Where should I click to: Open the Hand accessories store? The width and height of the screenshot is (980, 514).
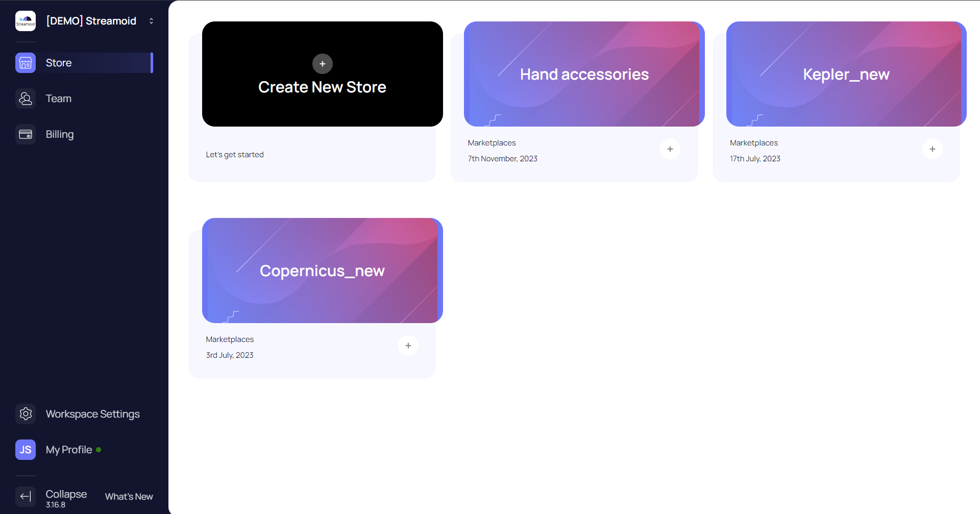tap(584, 74)
